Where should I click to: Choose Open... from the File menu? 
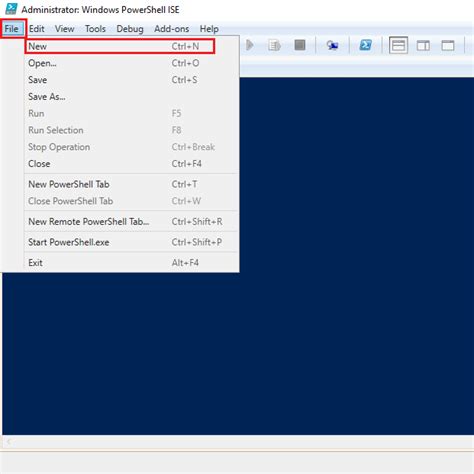(x=132, y=63)
